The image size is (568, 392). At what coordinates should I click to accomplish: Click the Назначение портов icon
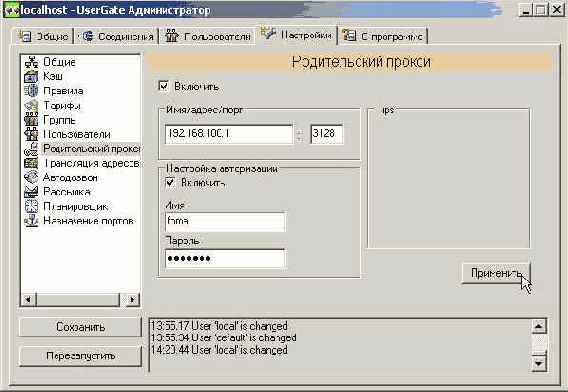[x=31, y=221]
